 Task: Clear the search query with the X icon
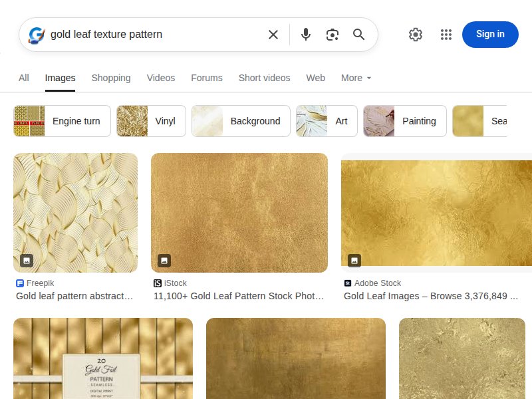click(273, 35)
